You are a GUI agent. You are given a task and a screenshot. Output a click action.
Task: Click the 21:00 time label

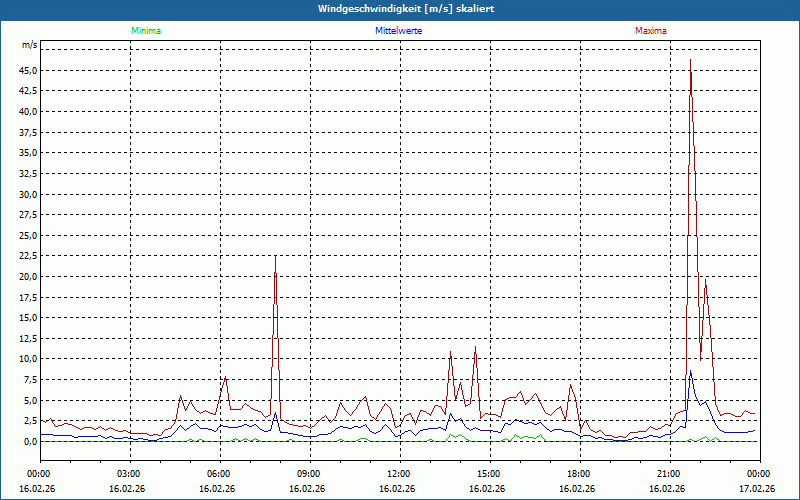667,474
